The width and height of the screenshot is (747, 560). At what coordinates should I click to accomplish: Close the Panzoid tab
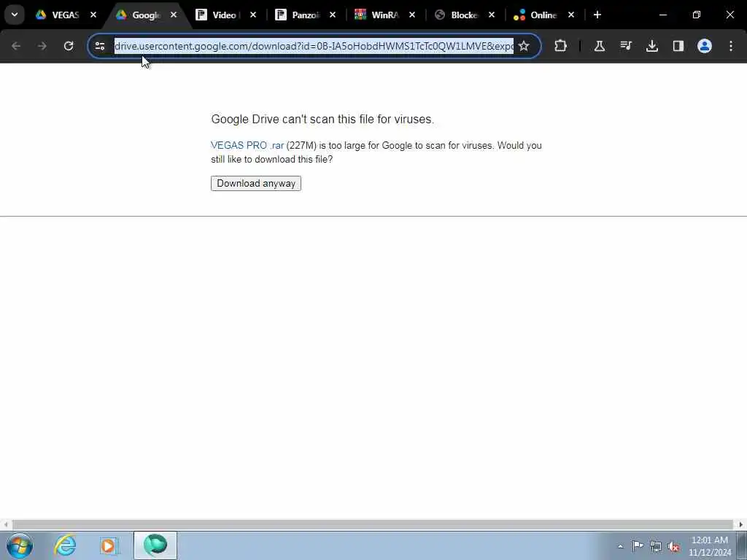333,15
